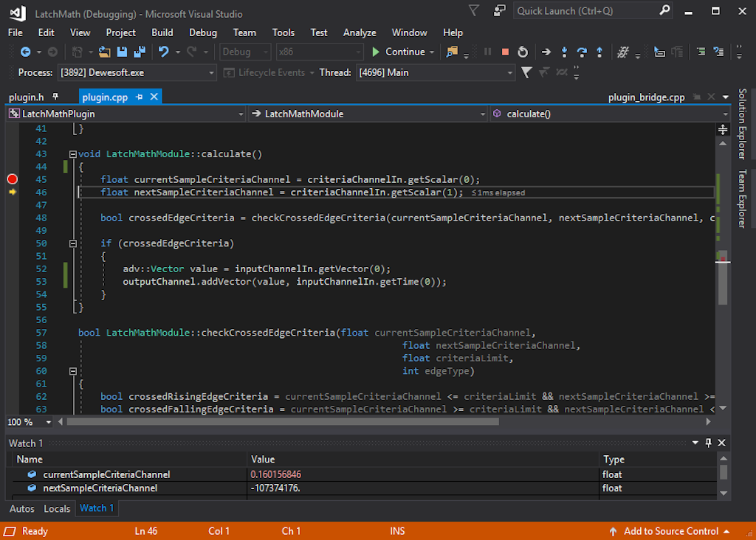Viewport: 756px width, 540px height.
Task: Click the value 0.160156846 in Watch 1
Action: point(276,474)
